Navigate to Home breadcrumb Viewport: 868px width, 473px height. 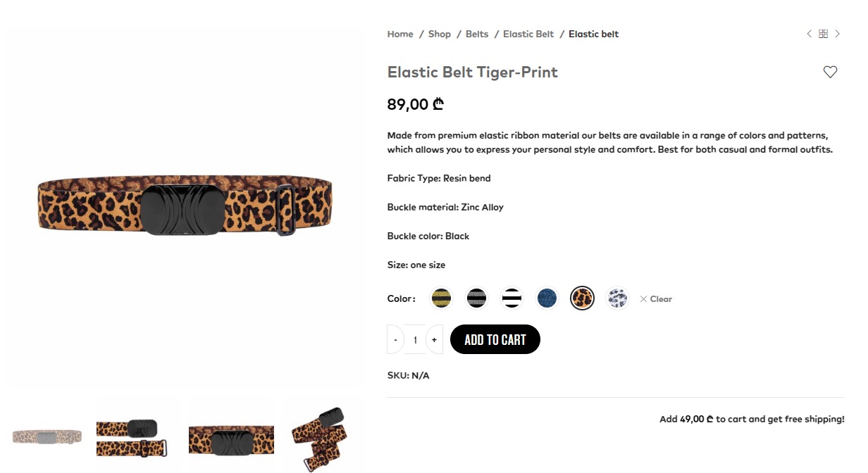click(400, 34)
